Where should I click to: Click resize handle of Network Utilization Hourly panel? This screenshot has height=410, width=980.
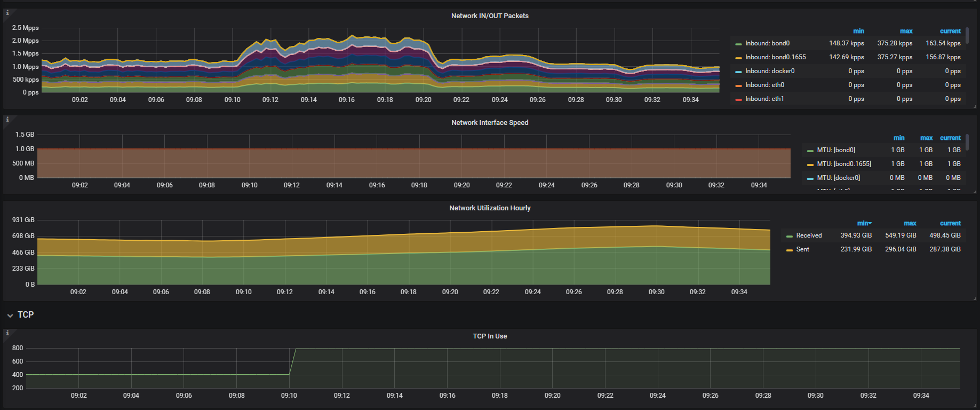pyautogui.click(x=975, y=299)
